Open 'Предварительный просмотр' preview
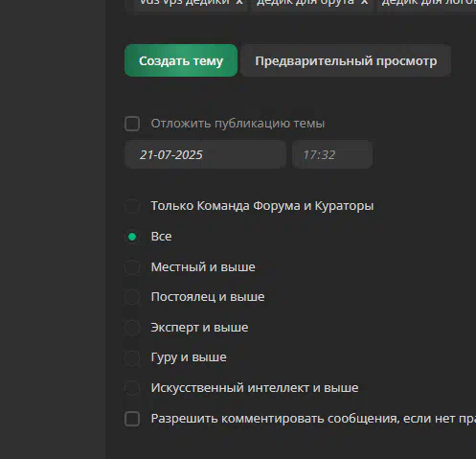 [346, 60]
